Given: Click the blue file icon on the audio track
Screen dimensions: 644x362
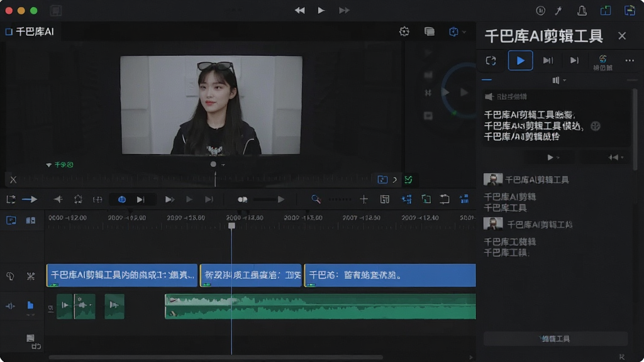Looking at the screenshot, I should (30, 305).
